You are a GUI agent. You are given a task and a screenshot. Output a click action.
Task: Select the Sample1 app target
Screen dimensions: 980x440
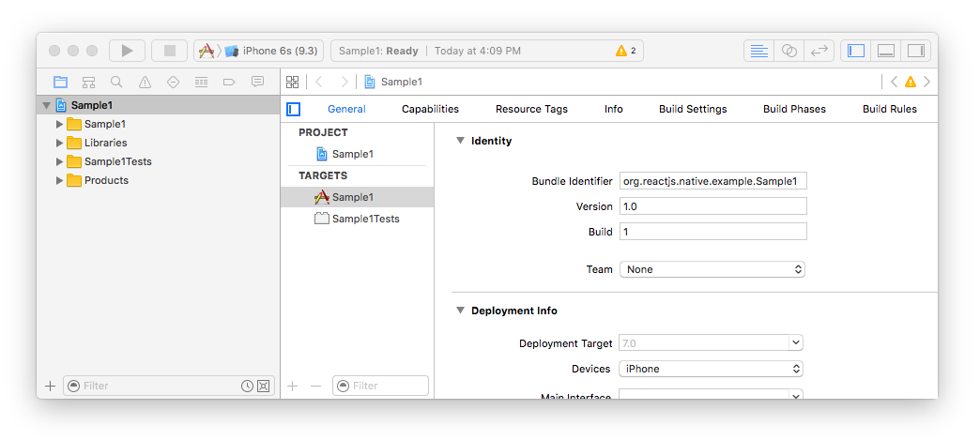(357, 197)
